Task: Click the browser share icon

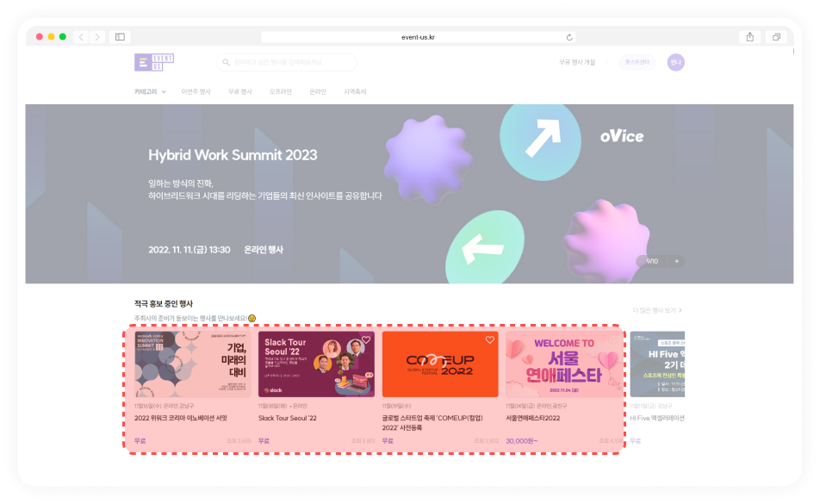Action: click(x=750, y=36)
